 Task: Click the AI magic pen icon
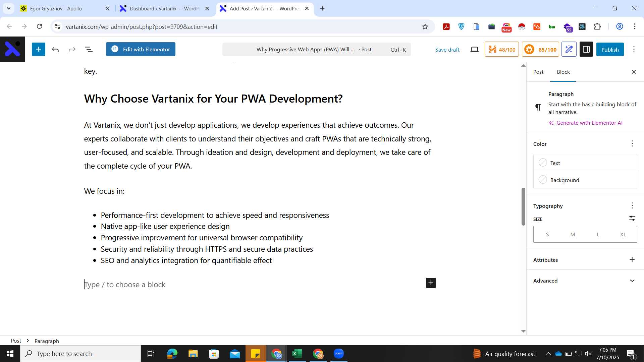click(x=569, y=50)
